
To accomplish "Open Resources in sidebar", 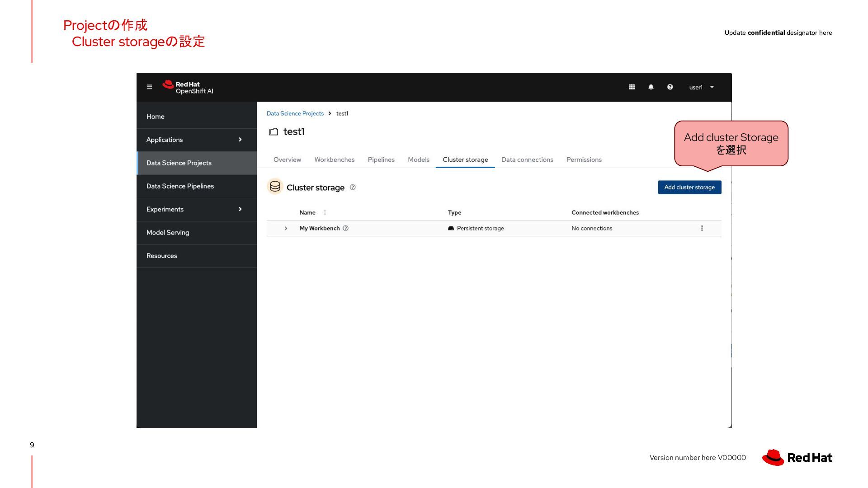I will 197,256.
